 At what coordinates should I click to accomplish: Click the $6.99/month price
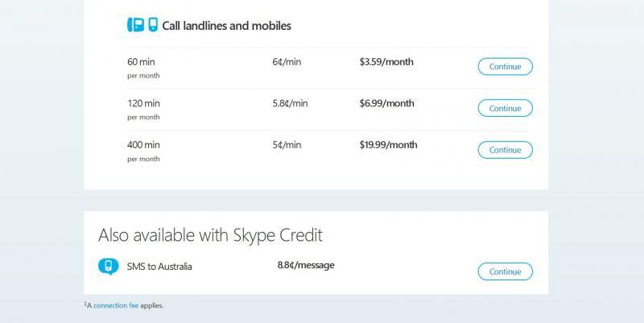(387, 104)
